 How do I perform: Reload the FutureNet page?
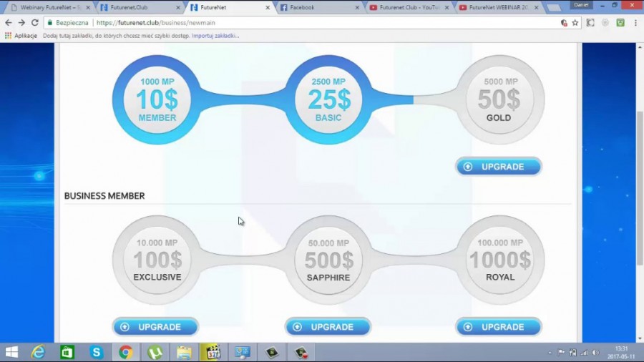click(35, 23)
